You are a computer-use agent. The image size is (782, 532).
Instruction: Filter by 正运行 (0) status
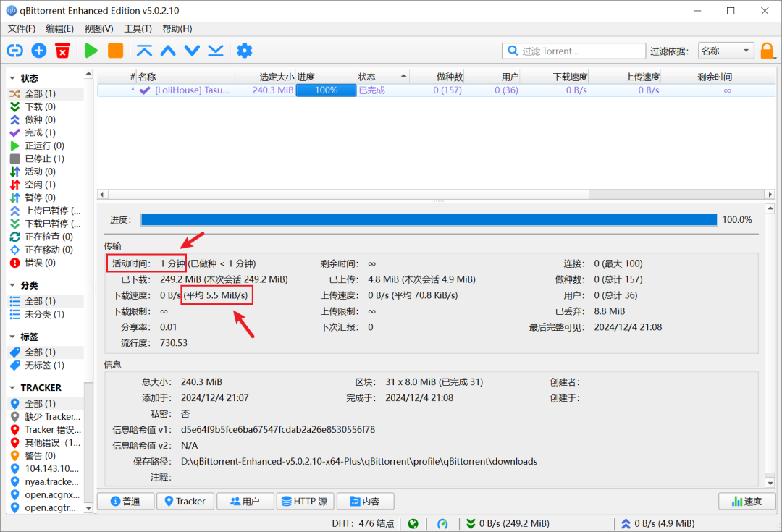click(x=46, y=145)
